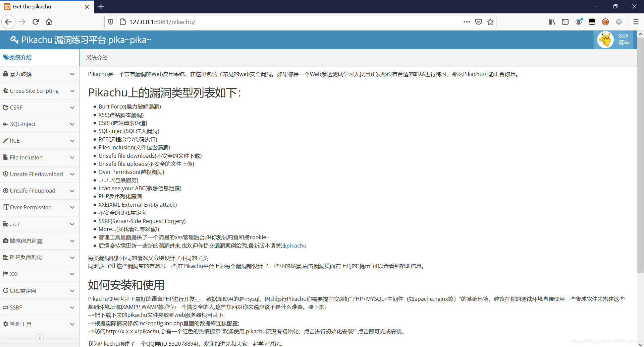
Task: Click the gear icon beside 管理工具
Action: pyautogui.click(x=5, y=324)
